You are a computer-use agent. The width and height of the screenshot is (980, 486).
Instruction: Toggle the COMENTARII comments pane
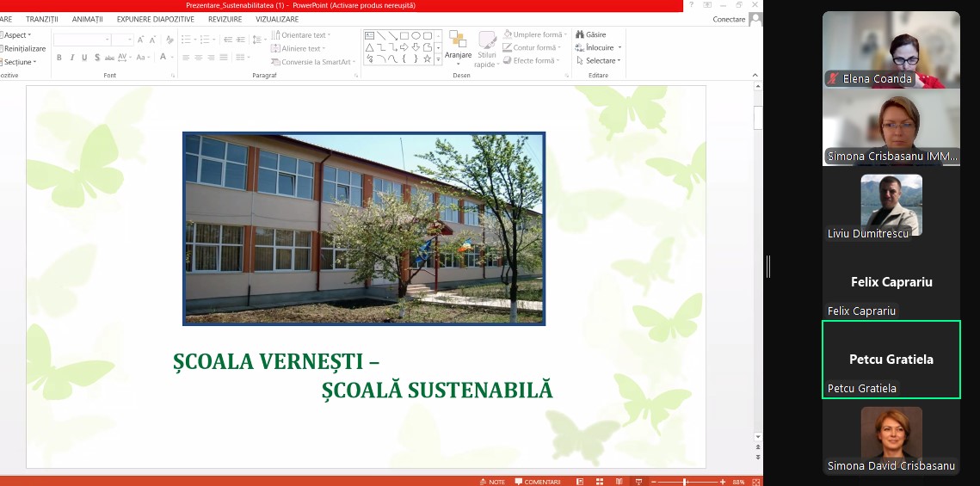click(x=537, y=482)
